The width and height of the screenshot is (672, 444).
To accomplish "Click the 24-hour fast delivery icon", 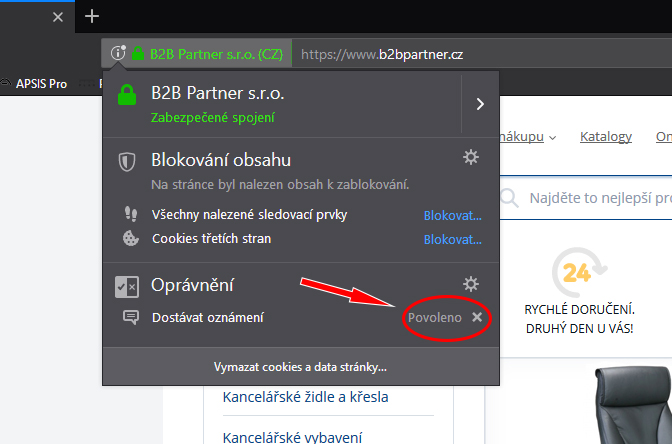I will pyautogui.click(x=579, y=272).
